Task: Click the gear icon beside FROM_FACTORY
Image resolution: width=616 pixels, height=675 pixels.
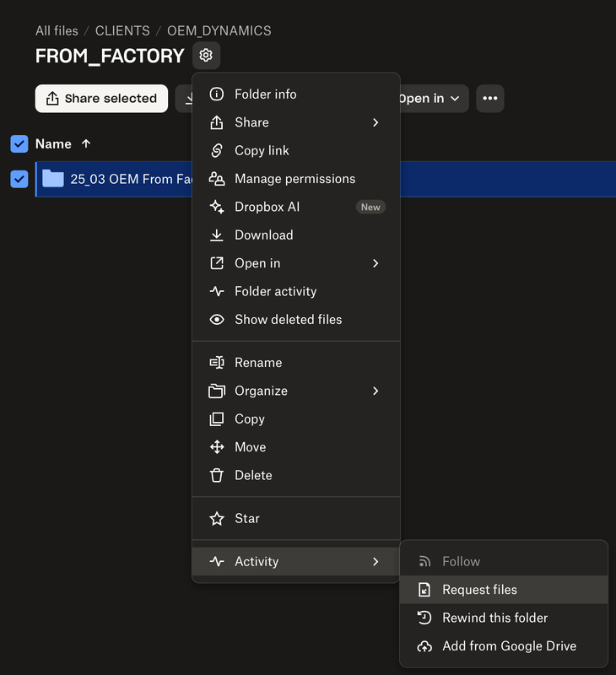Action: coord(206,57)
